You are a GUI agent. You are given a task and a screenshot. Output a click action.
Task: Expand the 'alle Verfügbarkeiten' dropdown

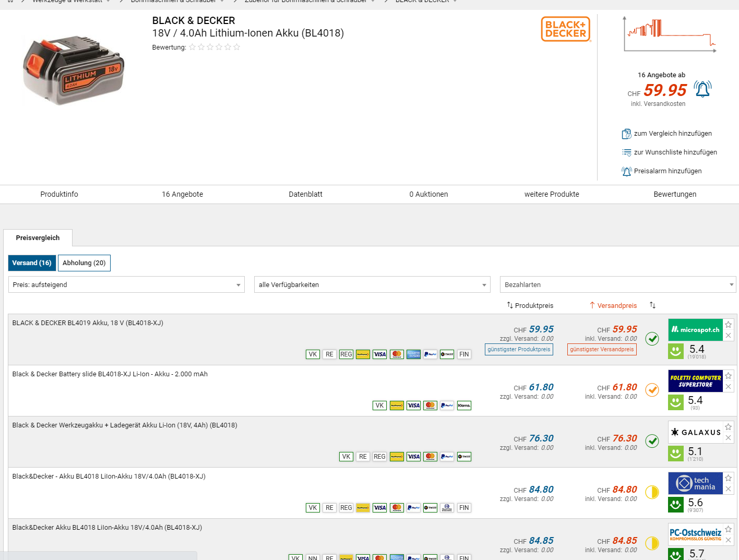coord(372,285)
